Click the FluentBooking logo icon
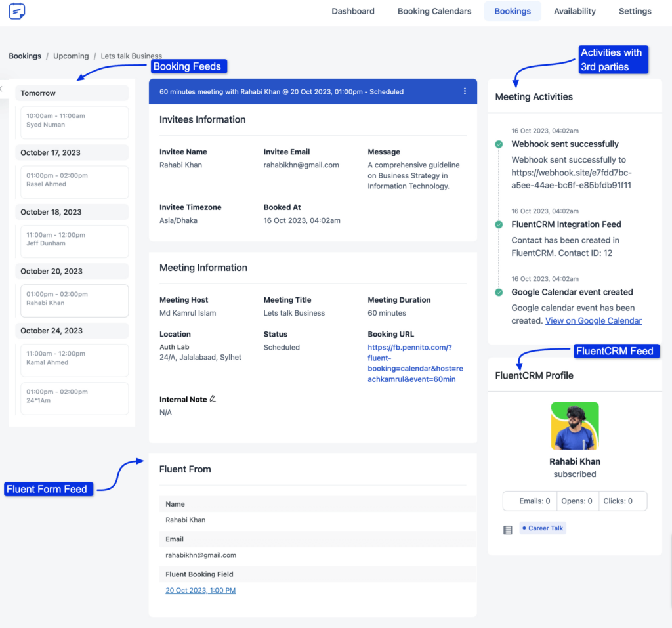Screen dimensions: 672x628 16,11
